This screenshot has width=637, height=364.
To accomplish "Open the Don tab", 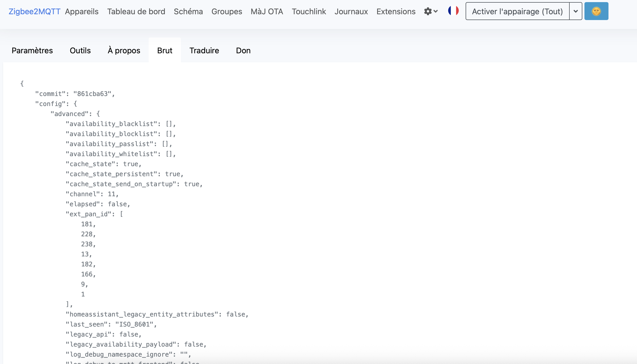I will pyautogui.click(x=243, y=50).
